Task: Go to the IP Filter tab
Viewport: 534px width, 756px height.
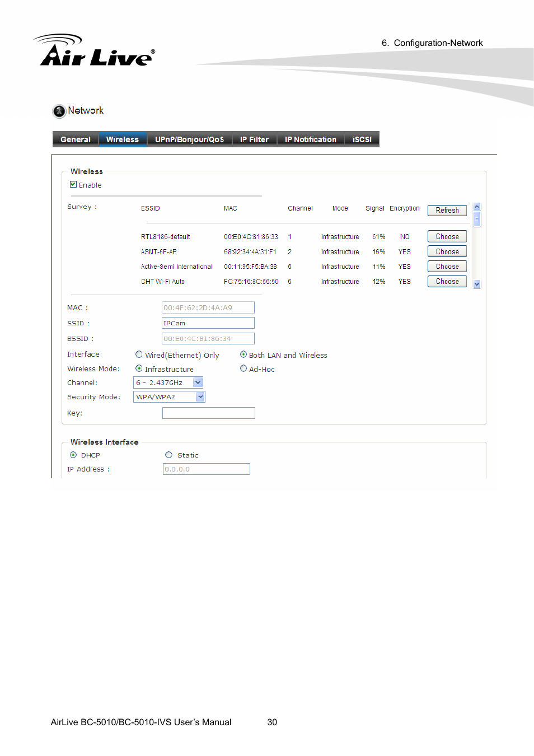Action: [x=255, y=139]
